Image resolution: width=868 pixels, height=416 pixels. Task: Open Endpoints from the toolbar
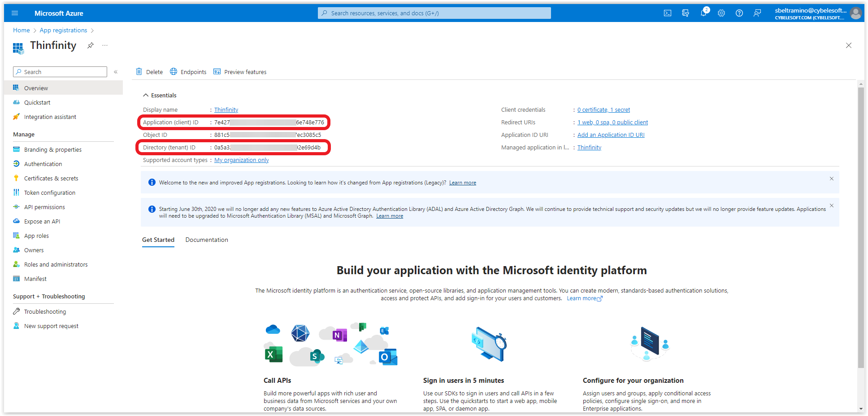tap(188, 72)
